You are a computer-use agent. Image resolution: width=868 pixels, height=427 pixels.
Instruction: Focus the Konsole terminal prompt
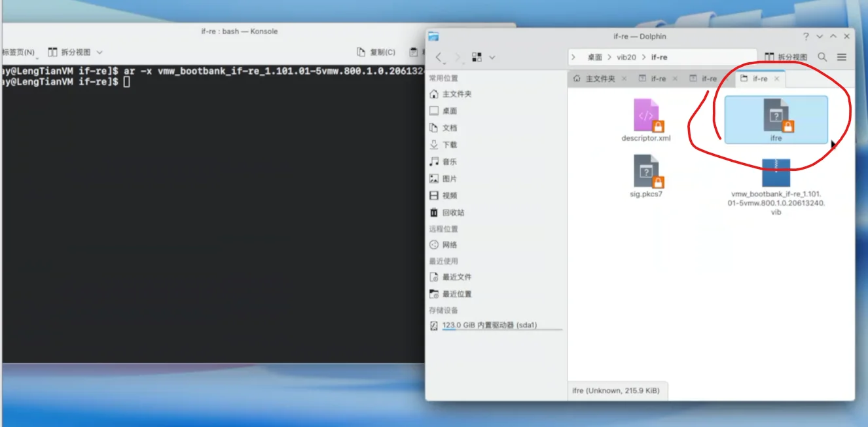[x=127, y=82]
